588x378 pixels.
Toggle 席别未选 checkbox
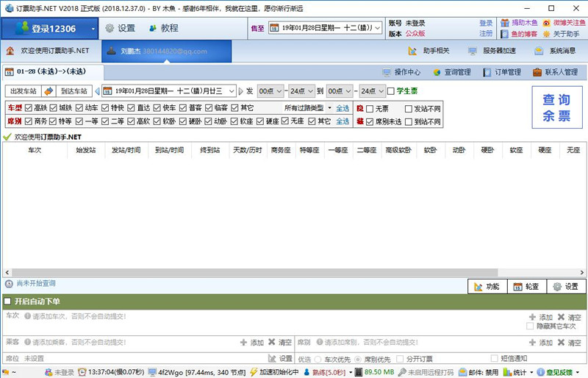(370, 122)
